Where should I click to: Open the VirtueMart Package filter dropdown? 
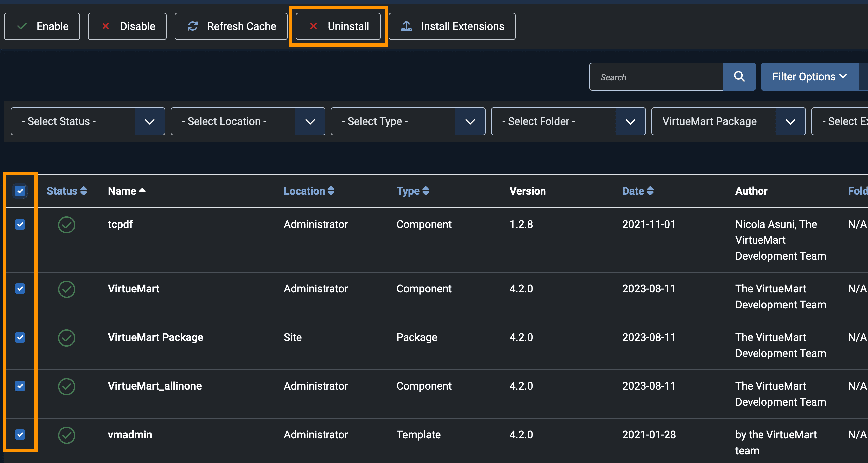click(x=729, y=121)
